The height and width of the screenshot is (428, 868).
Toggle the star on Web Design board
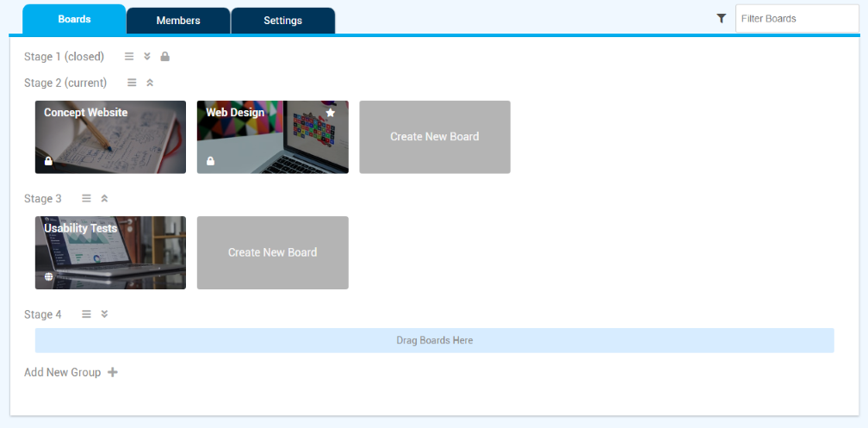(331, 113)
